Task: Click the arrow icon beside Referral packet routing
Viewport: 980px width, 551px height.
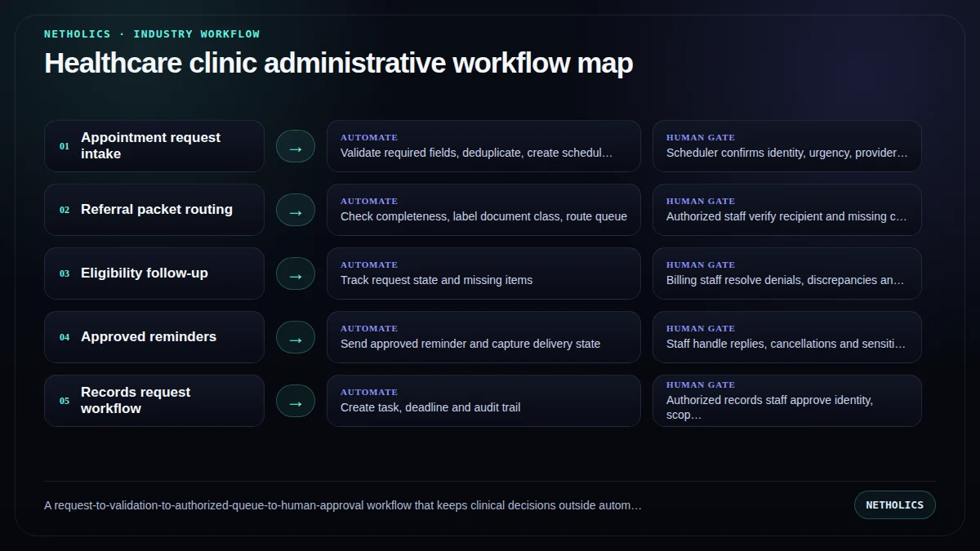Action: [296, 210]
